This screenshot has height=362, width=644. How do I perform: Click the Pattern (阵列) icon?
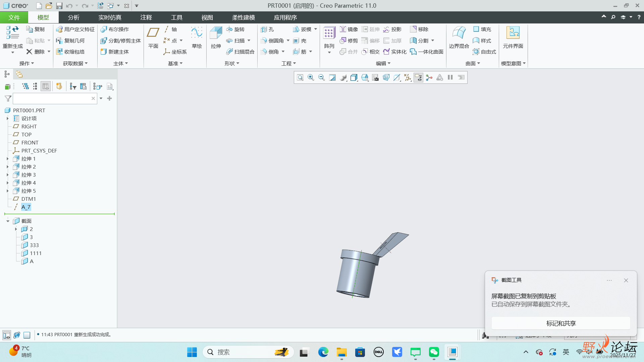[x=329, y=33]
